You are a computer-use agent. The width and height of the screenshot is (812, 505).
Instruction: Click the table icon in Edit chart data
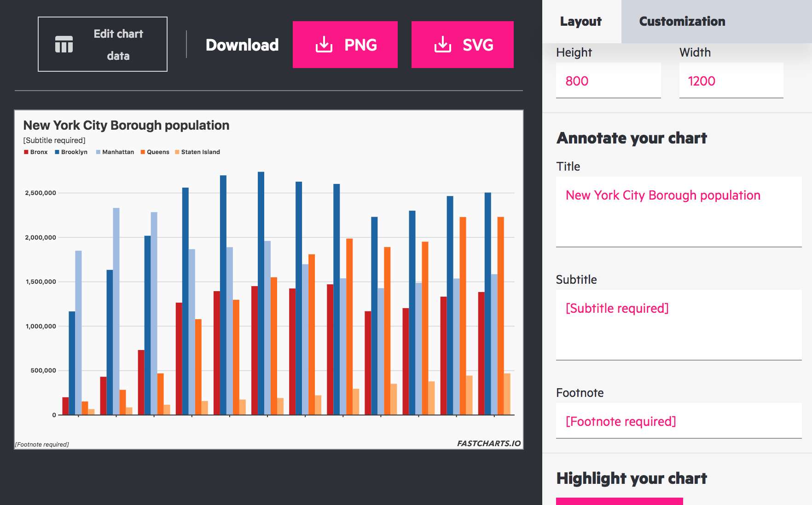coord(64,44)
